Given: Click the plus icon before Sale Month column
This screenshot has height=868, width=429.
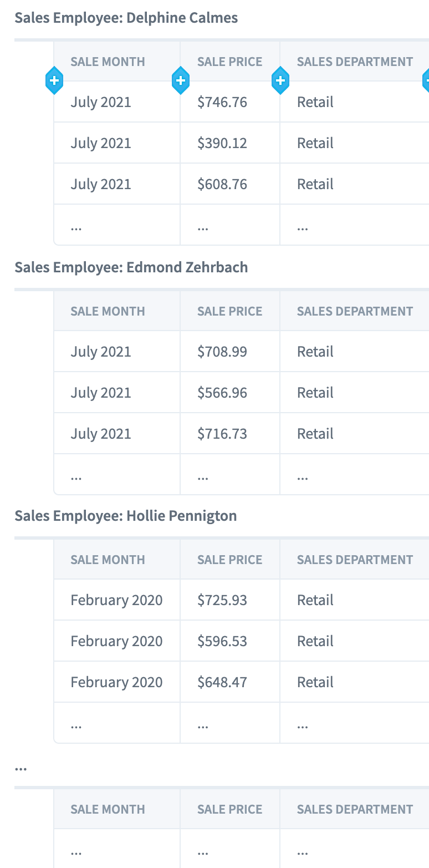Looking at the screenshot, I should point(54,81).
